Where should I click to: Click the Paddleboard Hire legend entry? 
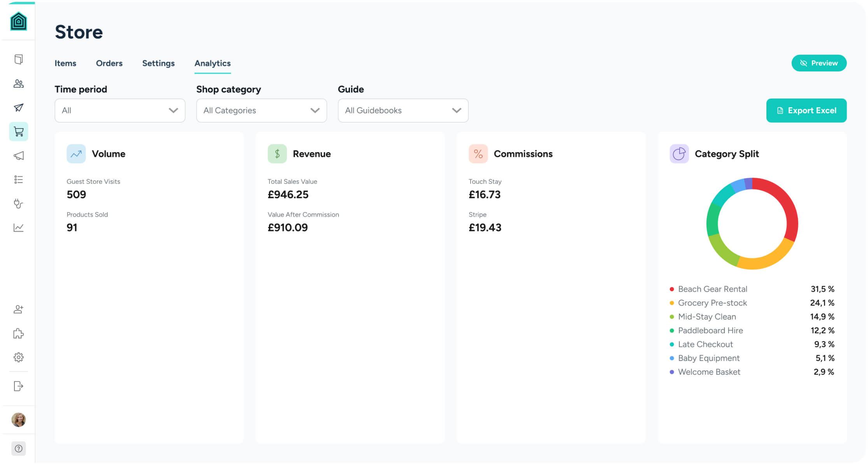click(752, 331)
